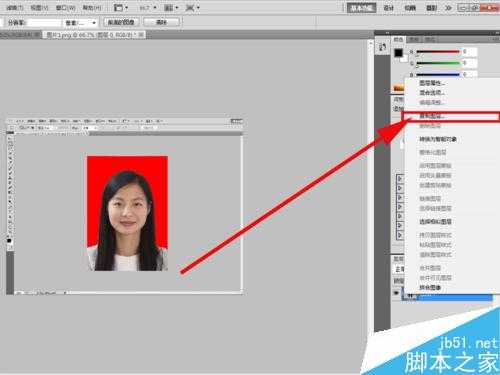This screenshot has height=375, width=500.
Task: Click the 清除 button in options bar
Action: click(x=161, y=22)
